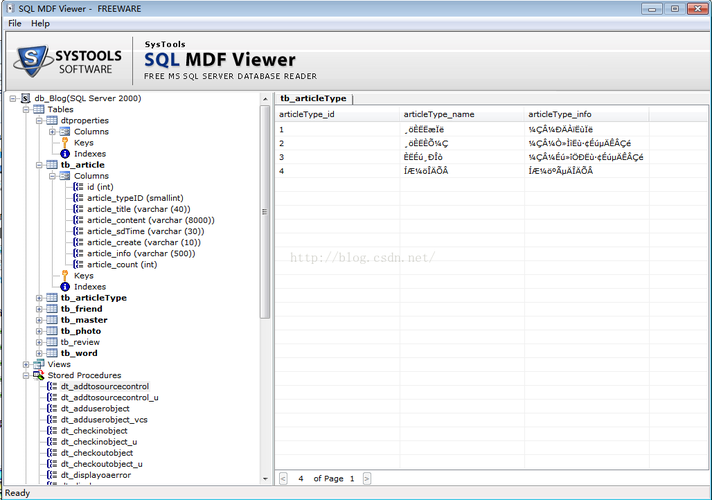Expand the tb_word table node

point(39,353)
